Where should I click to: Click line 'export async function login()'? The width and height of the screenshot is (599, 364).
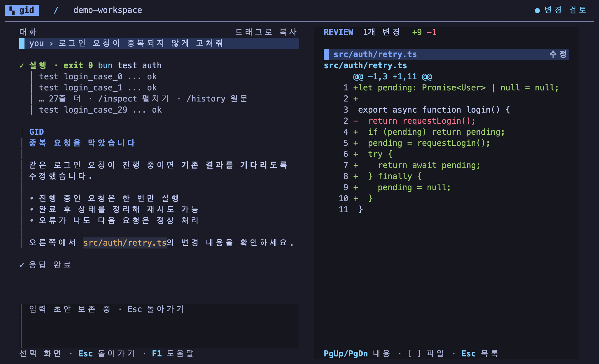(434, 110)
